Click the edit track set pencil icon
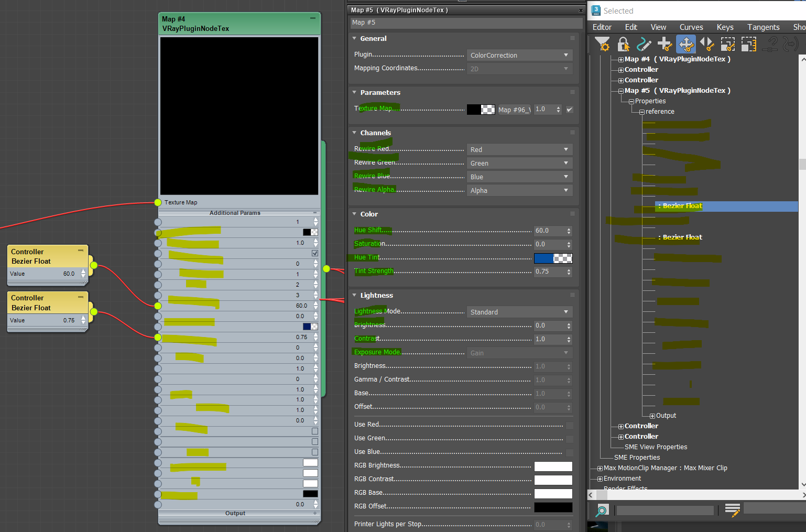The image size is (806, 532). [x=732, y=509]
